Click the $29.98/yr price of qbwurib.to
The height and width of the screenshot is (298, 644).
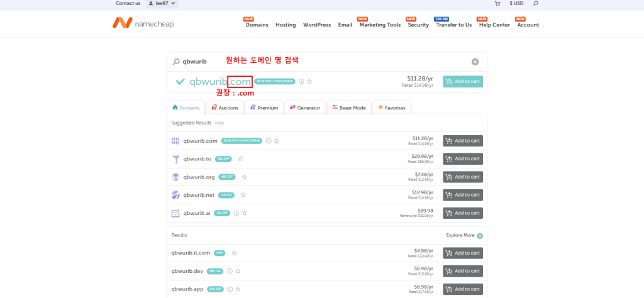coord(422,157)
